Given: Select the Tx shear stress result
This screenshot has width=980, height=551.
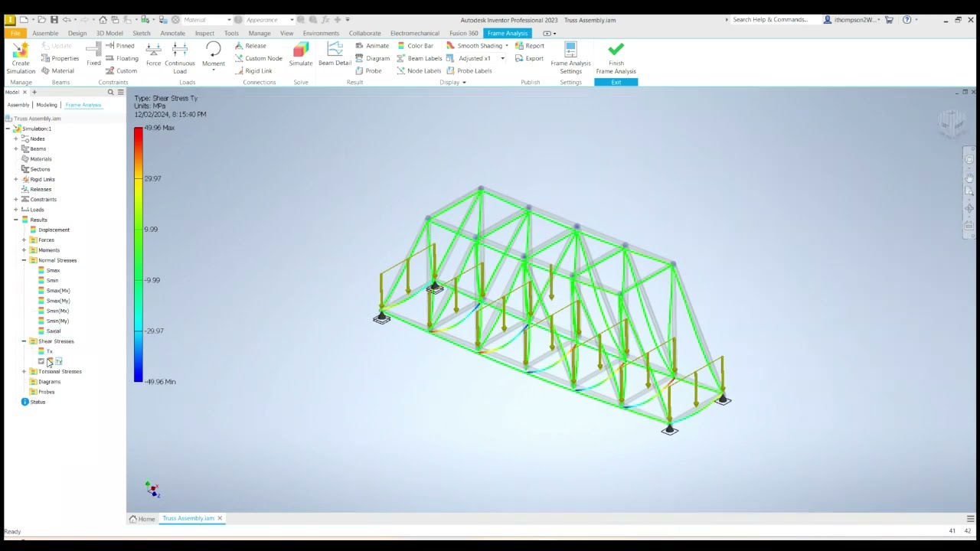Looking at the screenshot, I should 45,351.
